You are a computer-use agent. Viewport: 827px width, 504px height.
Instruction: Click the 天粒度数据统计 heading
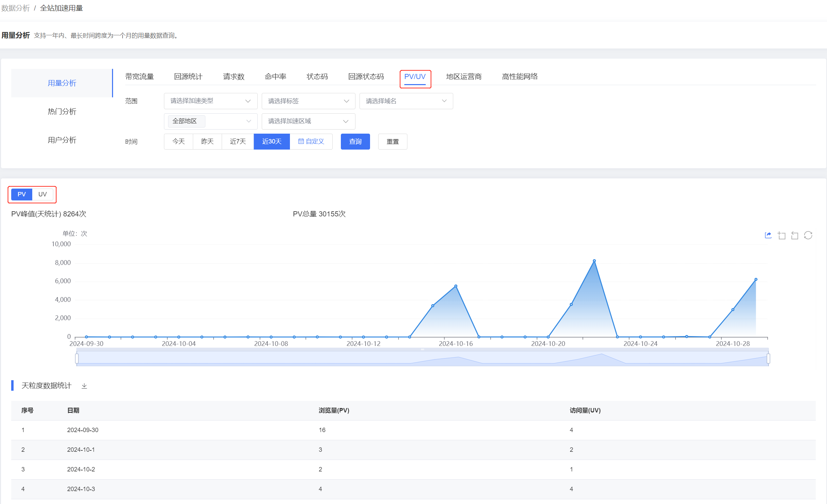[47, 386]
